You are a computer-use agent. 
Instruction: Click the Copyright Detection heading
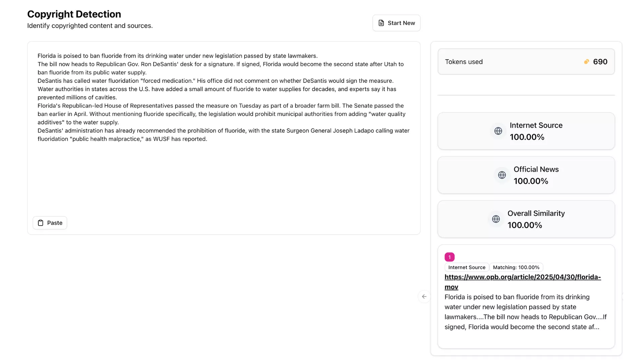[x=74, y=14]
